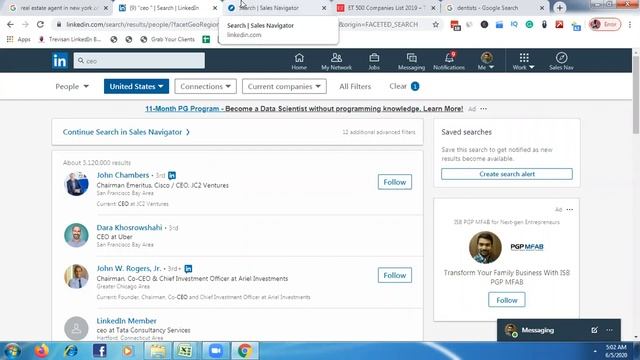Open John Chambers profile
640x360 pixels.
pyautogui.click(x=123, y=175)
